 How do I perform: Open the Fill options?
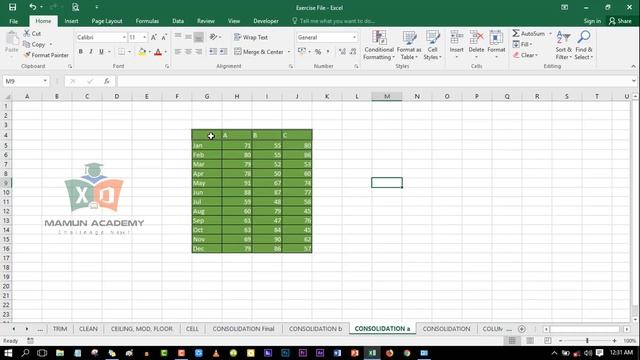point(522,44)
